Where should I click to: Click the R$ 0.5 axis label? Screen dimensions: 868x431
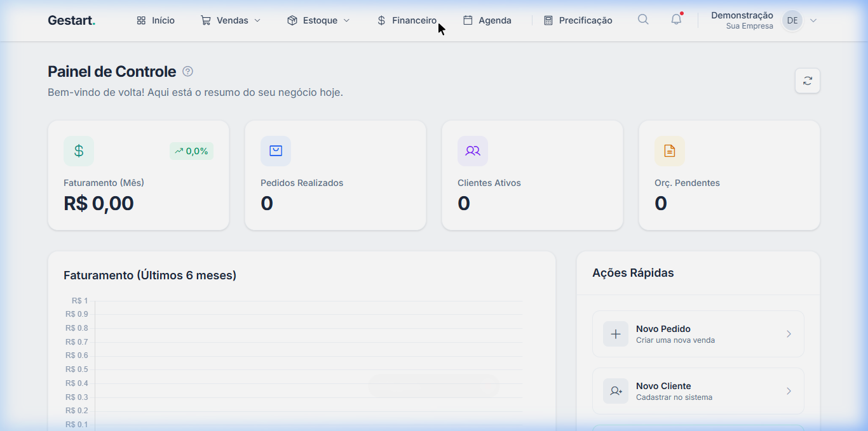click(x=77, y=369)
